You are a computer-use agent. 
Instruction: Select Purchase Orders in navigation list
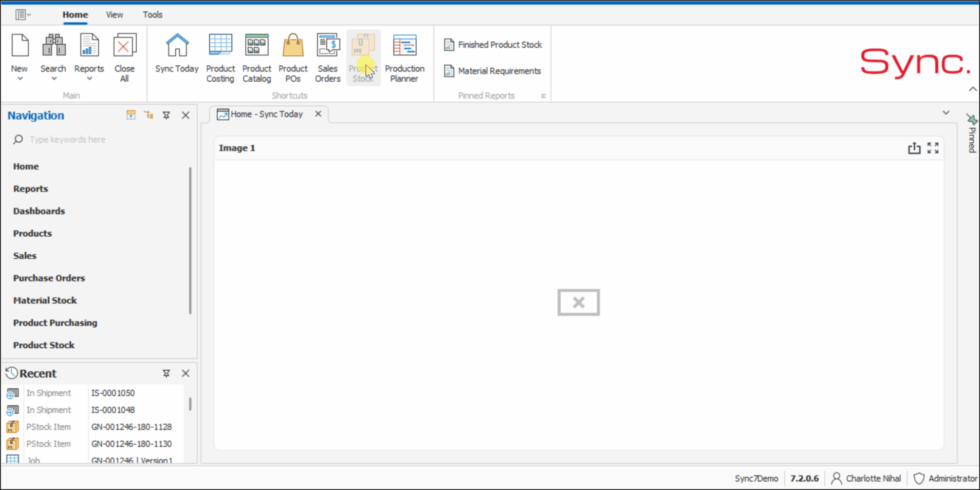49,278
